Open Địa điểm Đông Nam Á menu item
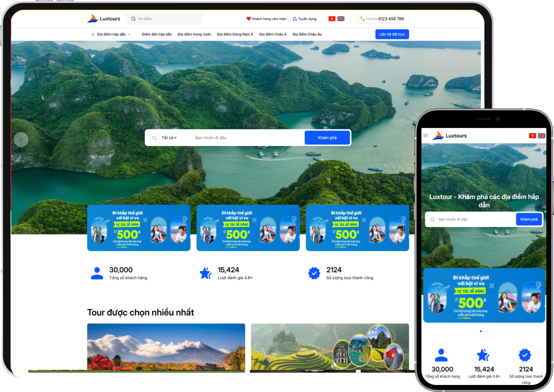 point(235,34)
